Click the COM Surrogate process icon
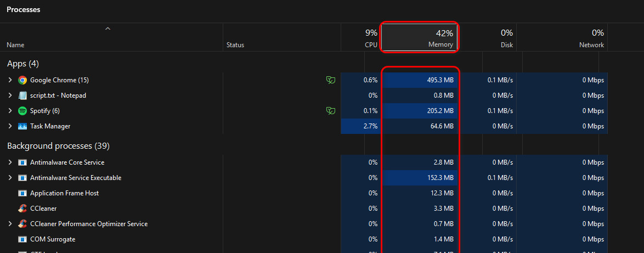 22,239
